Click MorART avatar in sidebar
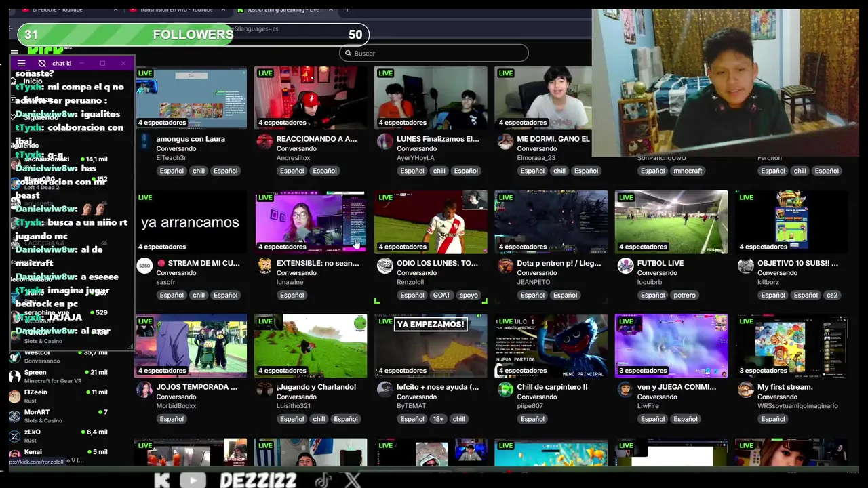Screen dimensions: 868x488 click(x=14, y=416)
